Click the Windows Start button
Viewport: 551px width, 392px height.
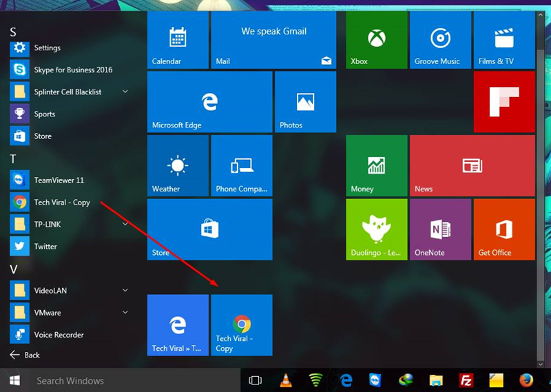pos(14,380)
